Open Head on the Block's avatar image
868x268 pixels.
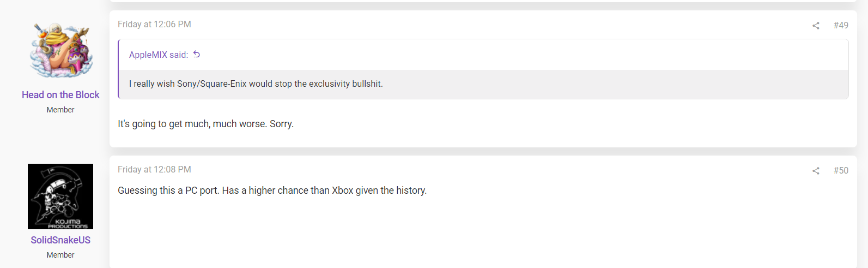(60, 51)
